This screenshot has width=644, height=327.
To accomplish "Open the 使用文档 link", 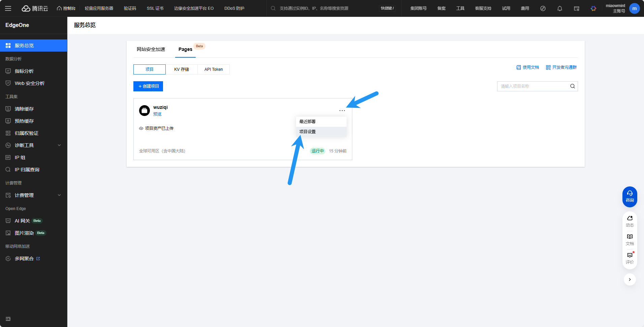I will [x=528, y=67].
